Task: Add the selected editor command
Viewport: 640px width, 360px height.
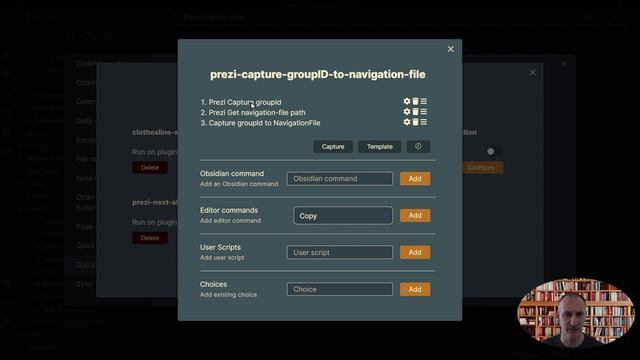Action: tap(415, 216)
